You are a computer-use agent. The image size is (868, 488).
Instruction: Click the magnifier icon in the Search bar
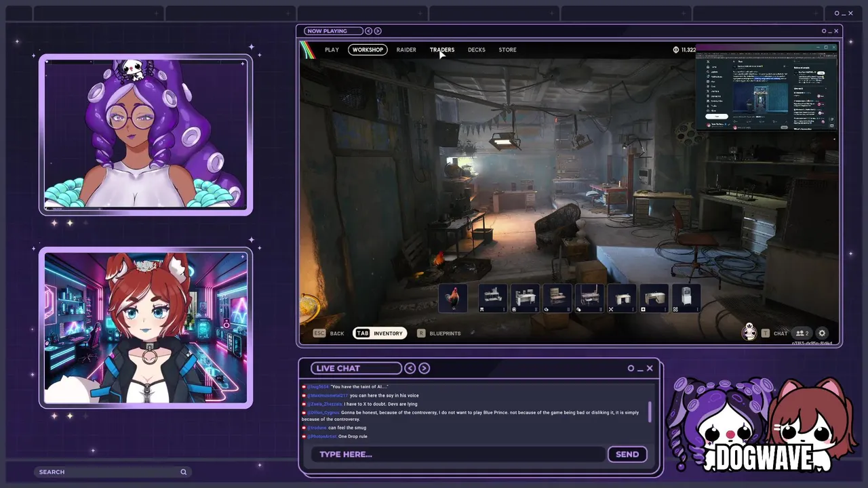tap(183, 472)
